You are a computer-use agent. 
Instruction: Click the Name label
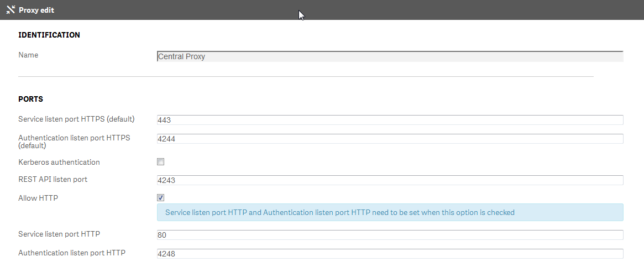pyautogui.click(x=28, y=55)
